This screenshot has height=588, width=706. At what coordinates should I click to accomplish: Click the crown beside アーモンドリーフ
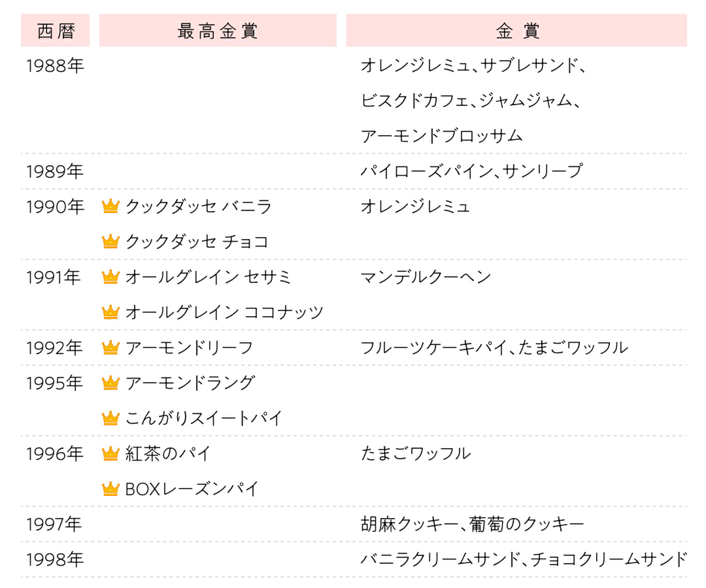pyautogui.click(x=110, y=348)
